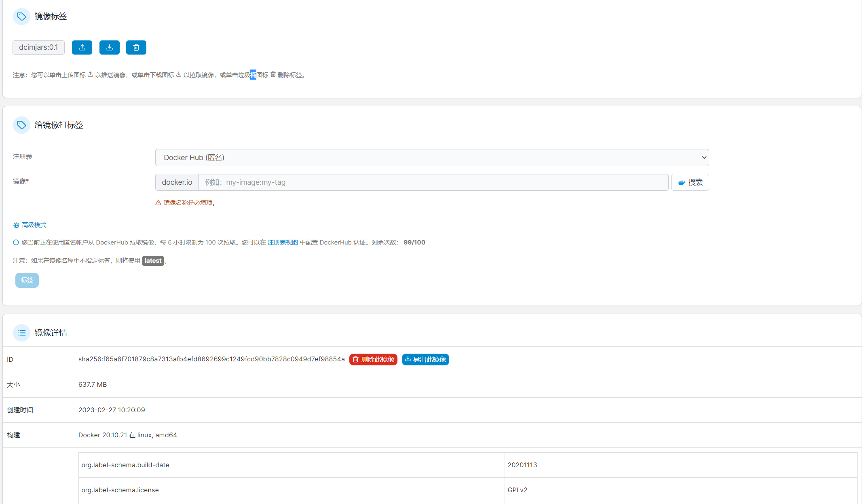Viewport: 862px width, 504px height.
Task: Click the 导出此镜像 export button
Action: click(x=425, y=359)
